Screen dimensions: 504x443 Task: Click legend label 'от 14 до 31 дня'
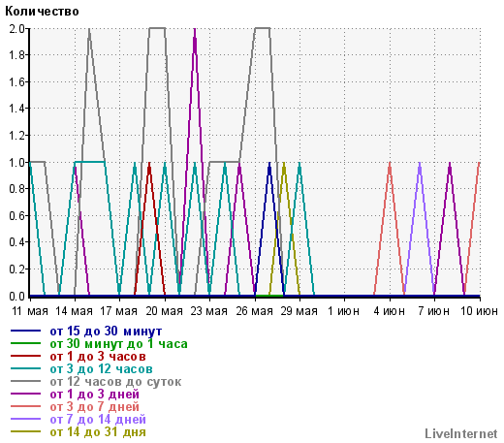tap(98, 432)
